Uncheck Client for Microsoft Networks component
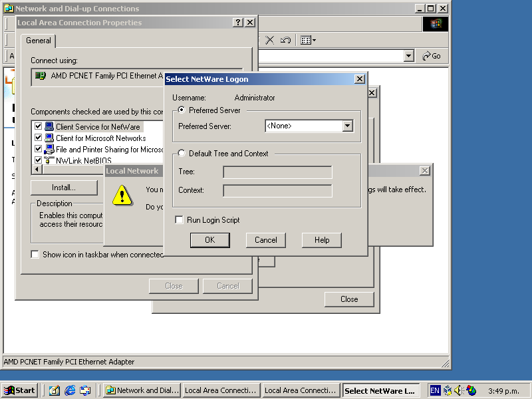 (x=38, y=138)
